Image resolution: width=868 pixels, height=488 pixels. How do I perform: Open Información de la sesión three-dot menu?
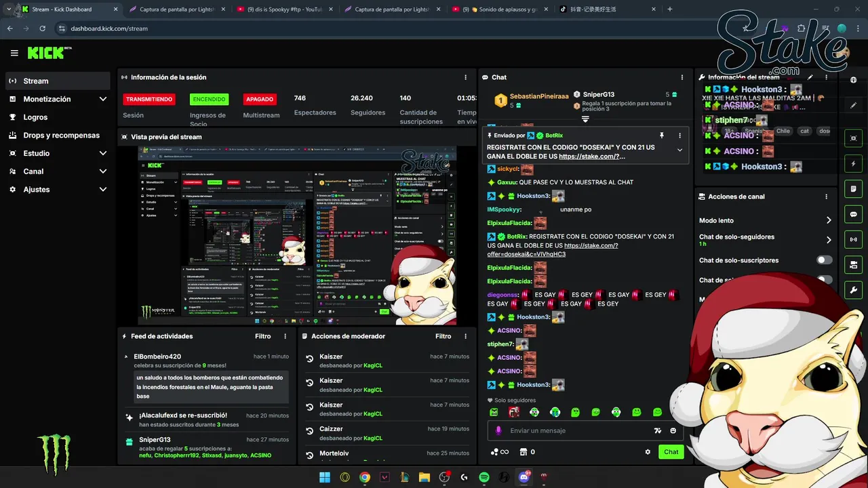[x=465, y=77]
